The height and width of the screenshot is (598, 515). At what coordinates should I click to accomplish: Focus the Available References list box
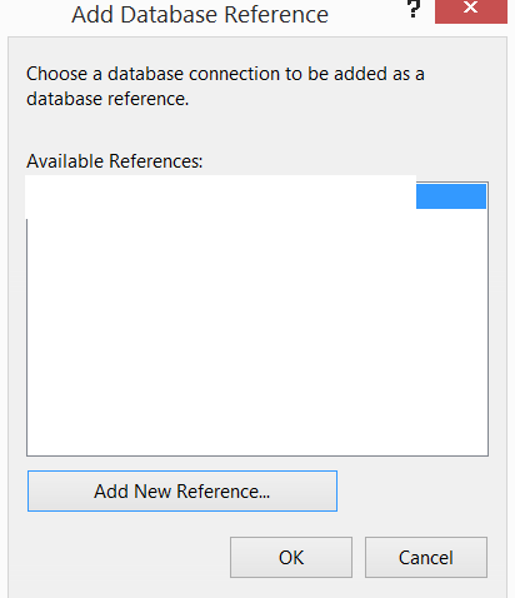(258, 319)
